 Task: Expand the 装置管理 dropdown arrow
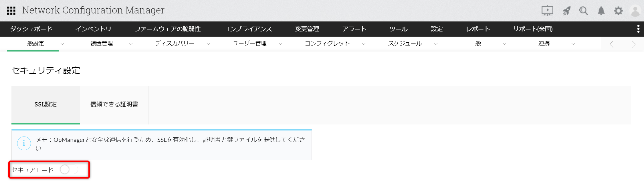coord(131,44)
